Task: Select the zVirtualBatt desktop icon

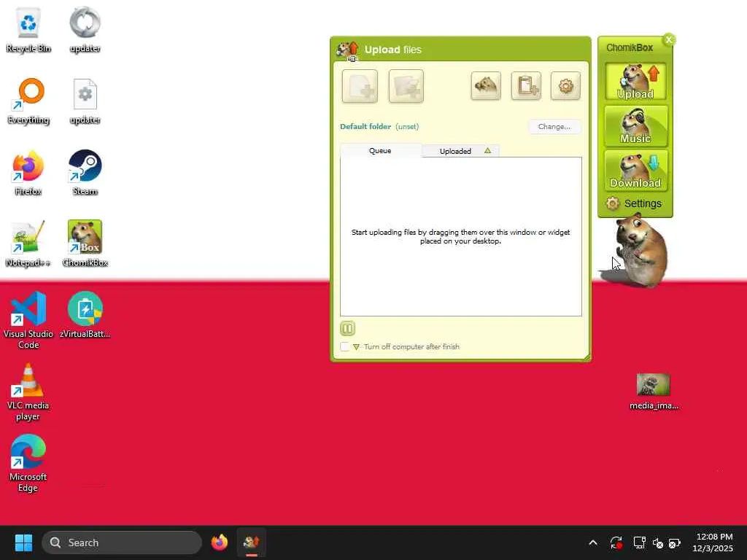Action: (x=85, y=315)
